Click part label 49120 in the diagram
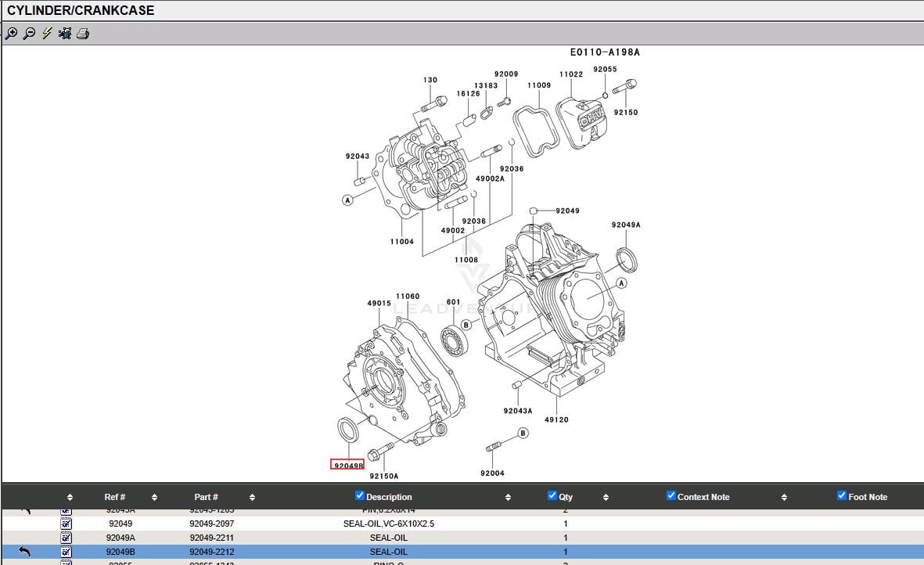The image size is (924, 565). pos(556,419)
